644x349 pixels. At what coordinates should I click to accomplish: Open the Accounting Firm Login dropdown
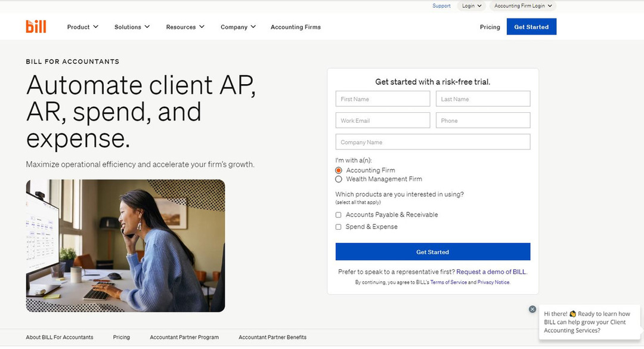coord(523,6)
